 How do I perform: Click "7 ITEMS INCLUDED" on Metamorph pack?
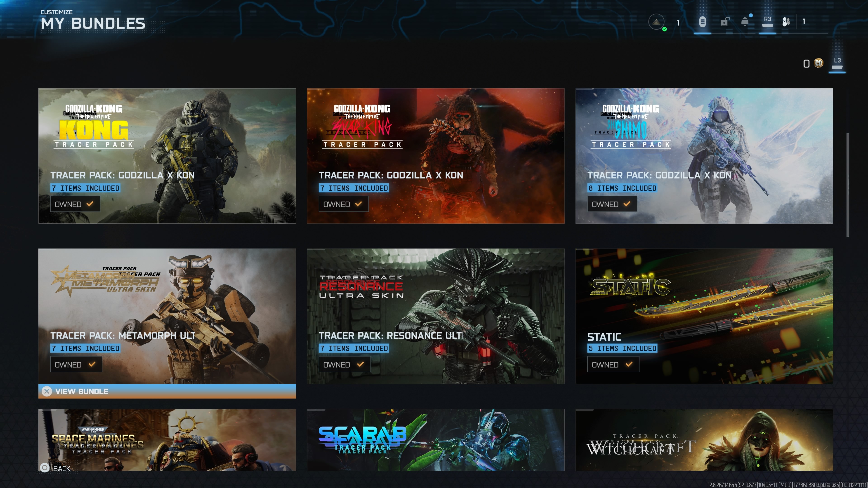pos(86,348)
